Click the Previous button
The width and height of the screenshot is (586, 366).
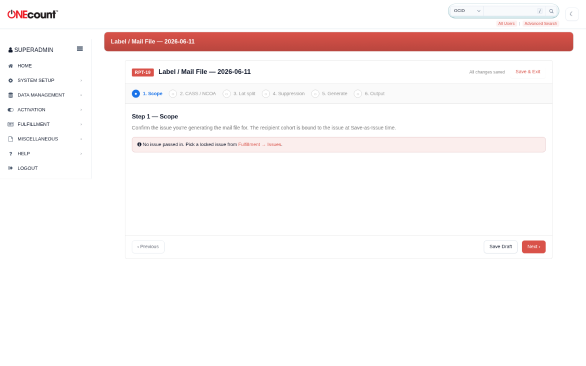pyautogui.click(x=148, y=247)
